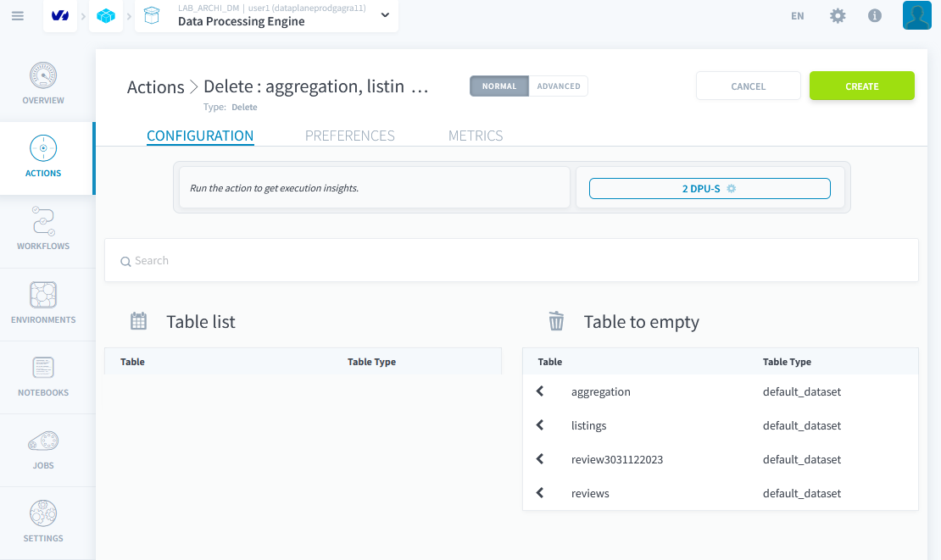Open settings gear in top bar
This screenshot has width=941, height=560.
pyautogui.click(x=838, y=16)
